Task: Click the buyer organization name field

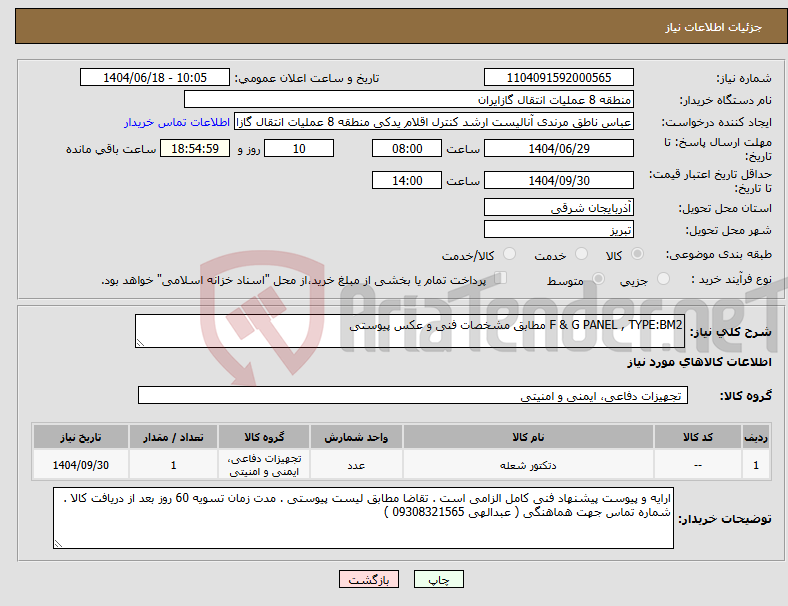Action: [409, 99]
